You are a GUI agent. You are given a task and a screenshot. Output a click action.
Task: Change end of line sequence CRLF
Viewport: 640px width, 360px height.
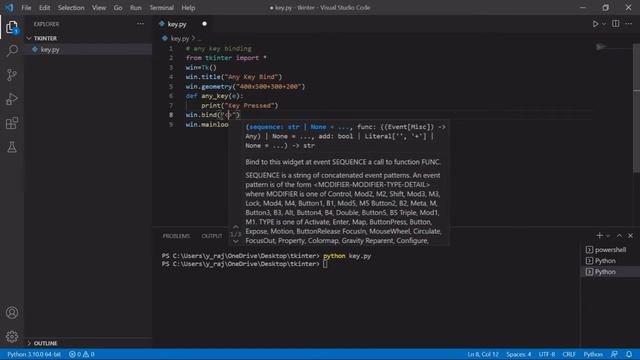[569, 354]
